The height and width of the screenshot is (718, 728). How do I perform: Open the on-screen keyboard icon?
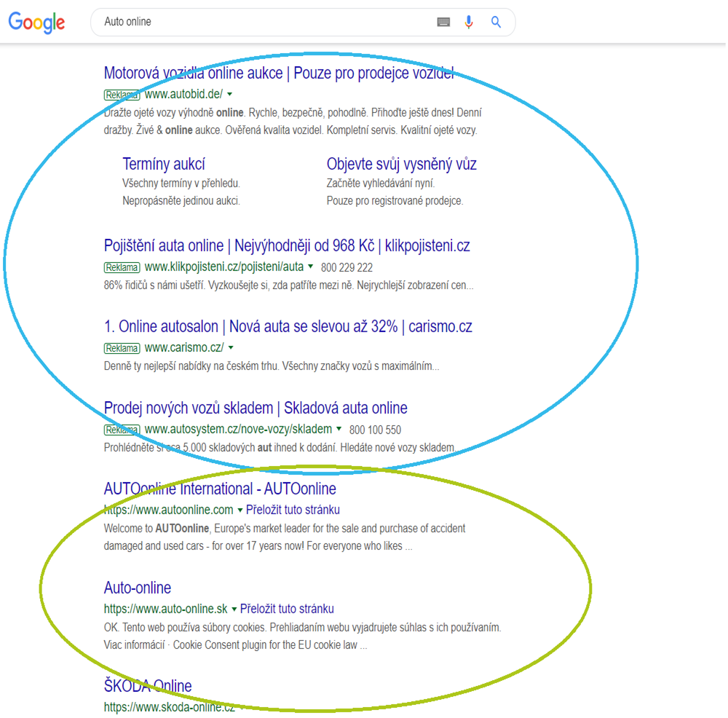(x=443, y=22)
